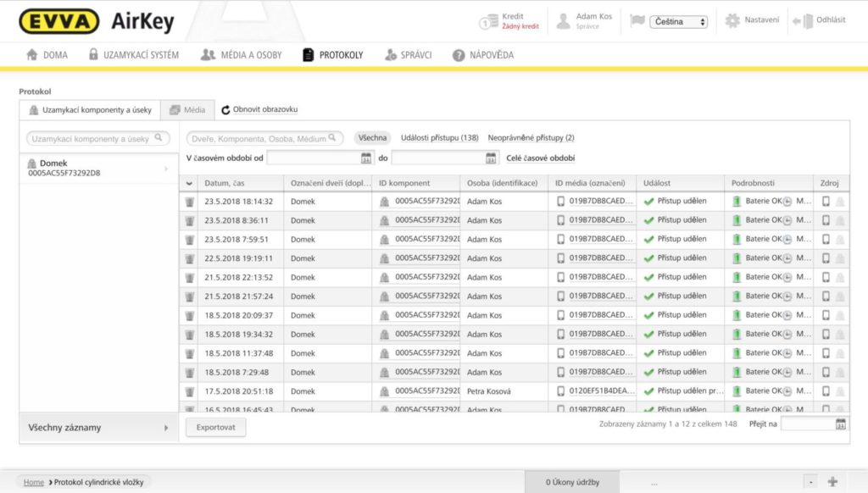
Task: Click source phone icon in 18.5.2018 7:29:48 row
Action: coord(826,373)
